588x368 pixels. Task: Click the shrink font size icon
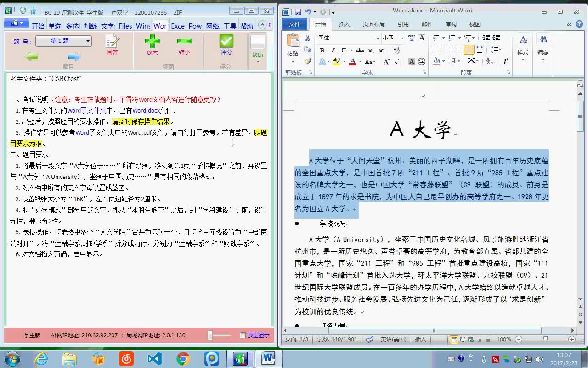click(x=397, y=62)
